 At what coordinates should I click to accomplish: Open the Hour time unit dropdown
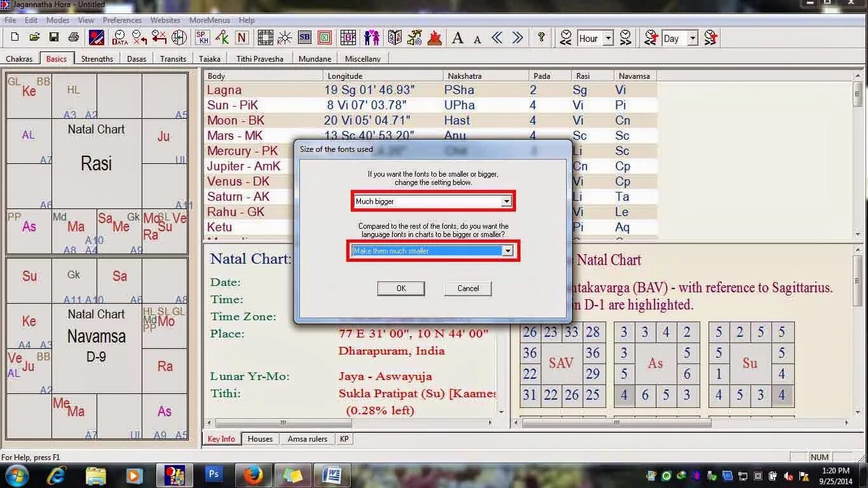[607, 39]
